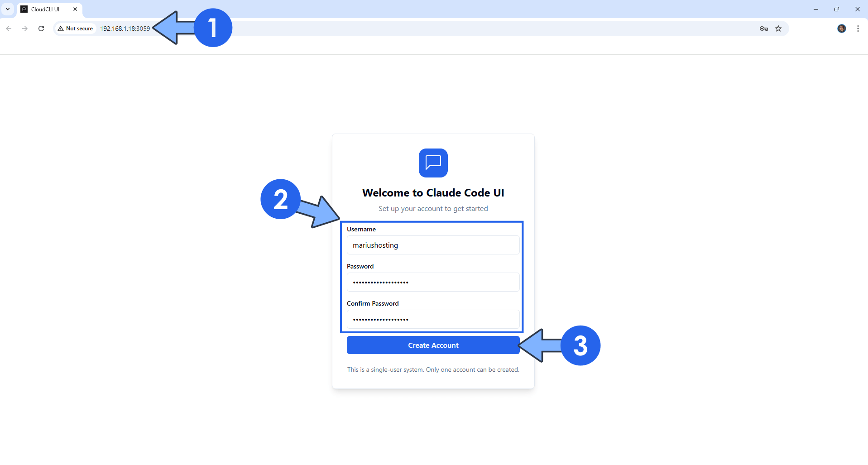Click the browser forward navigation arrow

coord(24,28)
